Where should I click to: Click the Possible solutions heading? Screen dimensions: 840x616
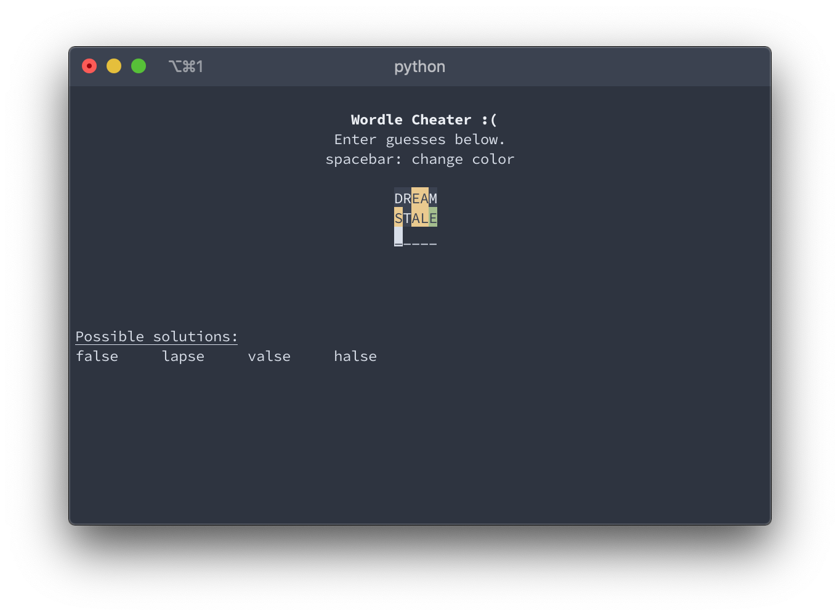[x=156, y=336]
